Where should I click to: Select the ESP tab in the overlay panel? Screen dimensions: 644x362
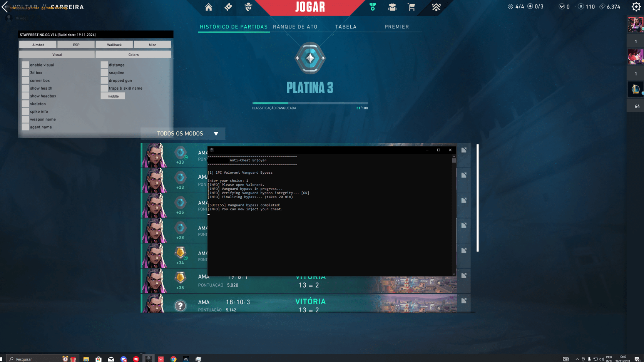pyautogui.click(x=76, y=45)
